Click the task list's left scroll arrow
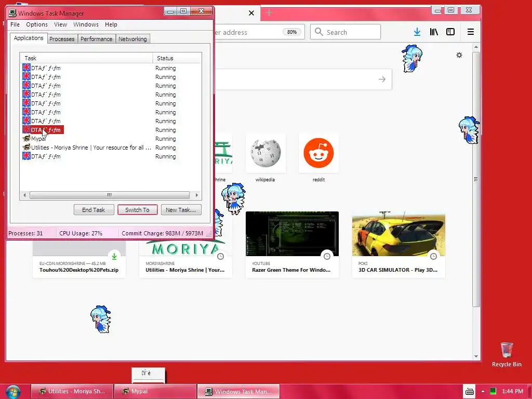Screen dimensions: 532x399 24,195
